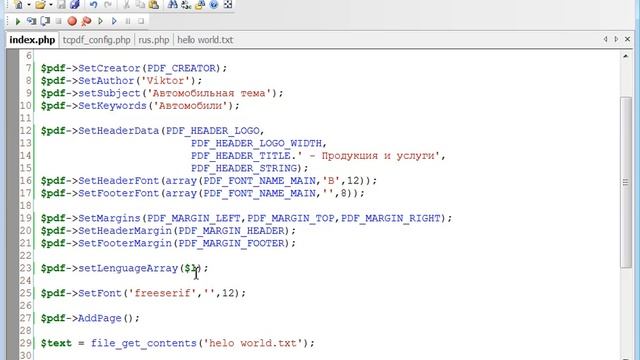Click the 'helo world.txt' string
Viewport: 640px width, 360px height.
(x=253, y=343)
